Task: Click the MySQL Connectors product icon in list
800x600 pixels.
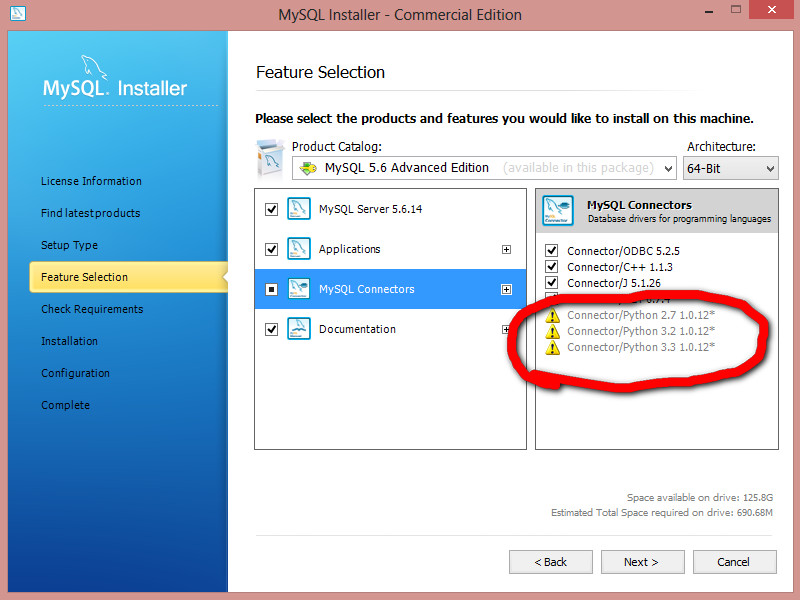Action: click(298, 289)
